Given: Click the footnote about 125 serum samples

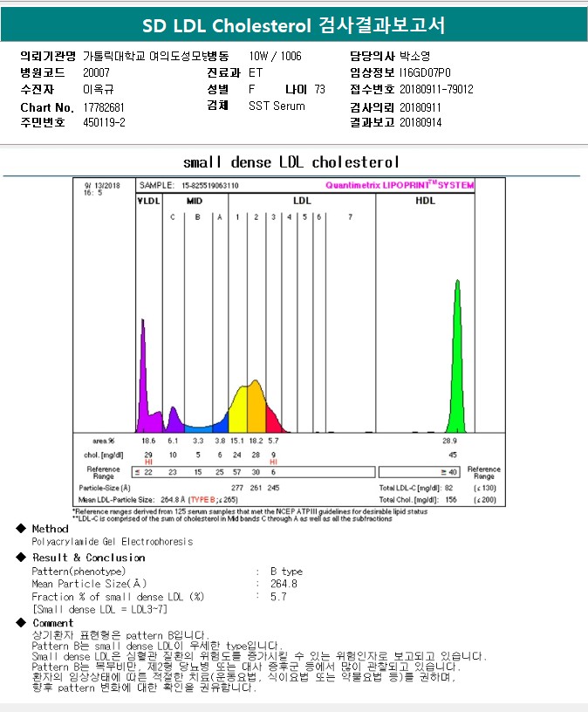Looking at the screenshot, I should click(x=250, y=511).
